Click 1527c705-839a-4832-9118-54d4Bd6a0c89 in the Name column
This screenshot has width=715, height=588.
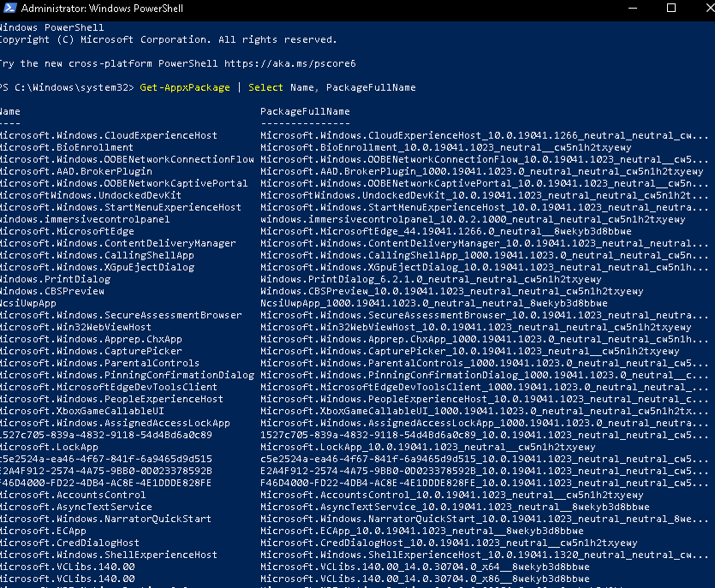106,435
